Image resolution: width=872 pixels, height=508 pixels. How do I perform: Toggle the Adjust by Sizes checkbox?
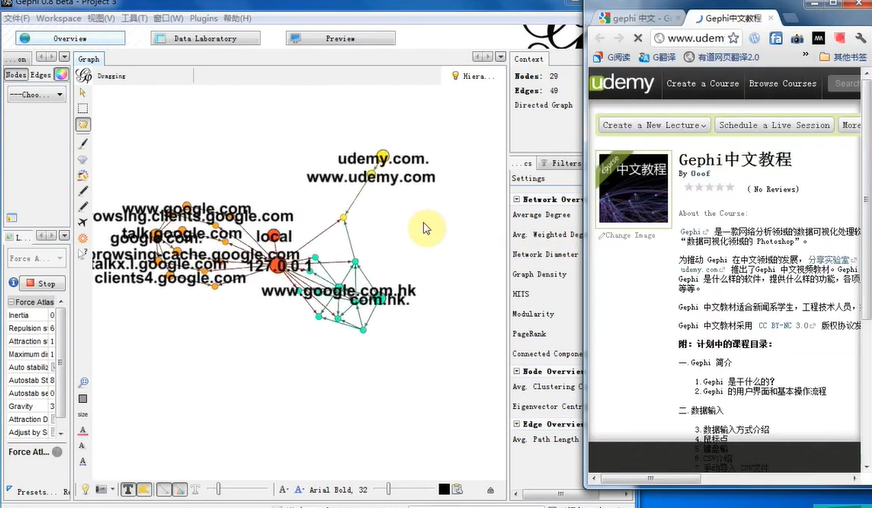tap(53, 432)
